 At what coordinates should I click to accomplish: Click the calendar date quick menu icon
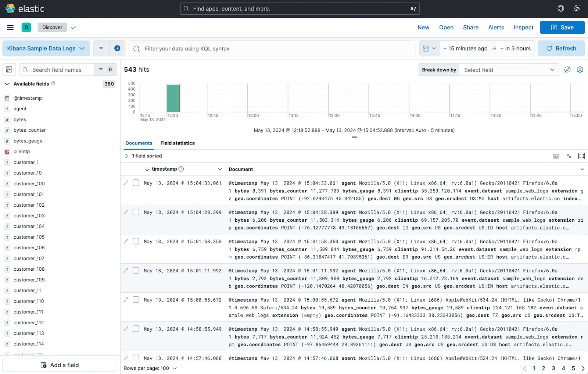[429, 48]
